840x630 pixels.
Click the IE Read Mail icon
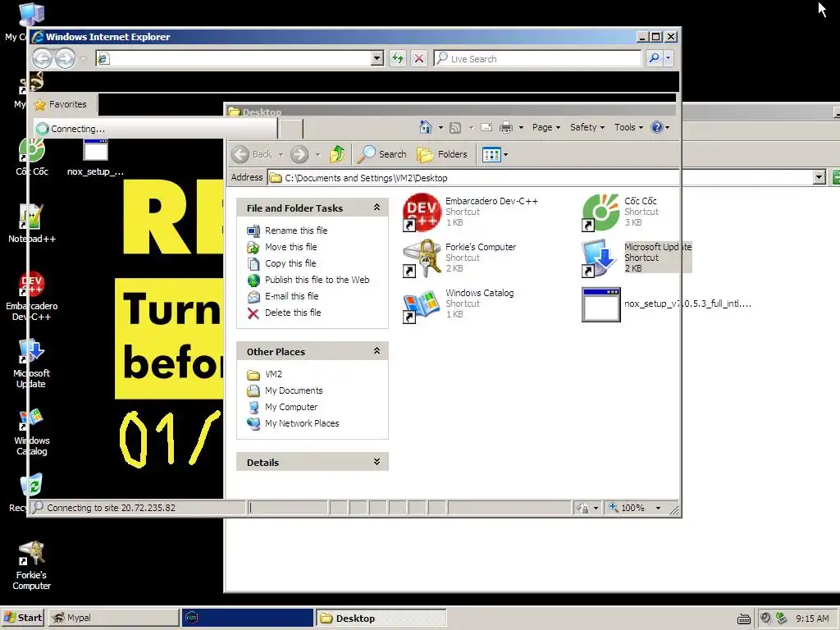click(x=486, y=127)
